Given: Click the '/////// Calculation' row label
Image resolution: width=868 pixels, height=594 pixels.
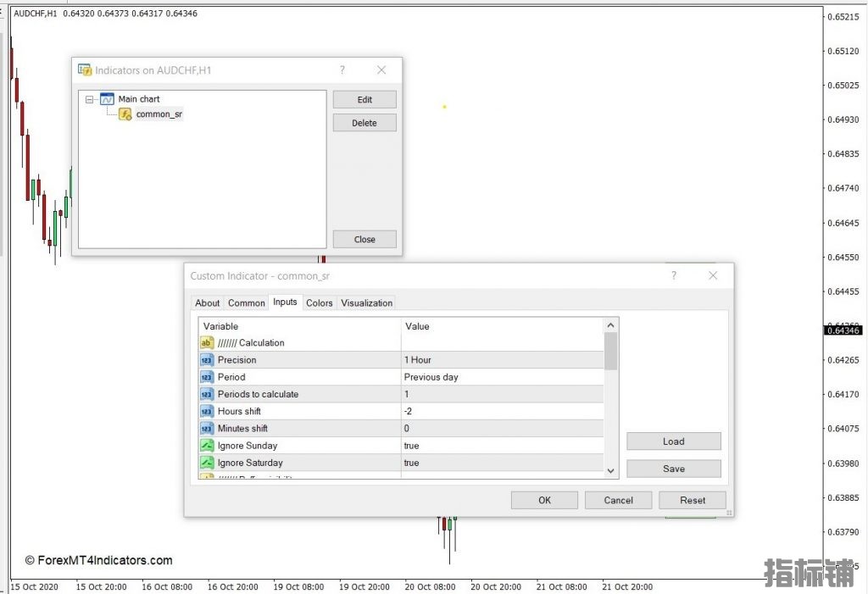Looking at the screenshot, I should click(x=251, y=342).
